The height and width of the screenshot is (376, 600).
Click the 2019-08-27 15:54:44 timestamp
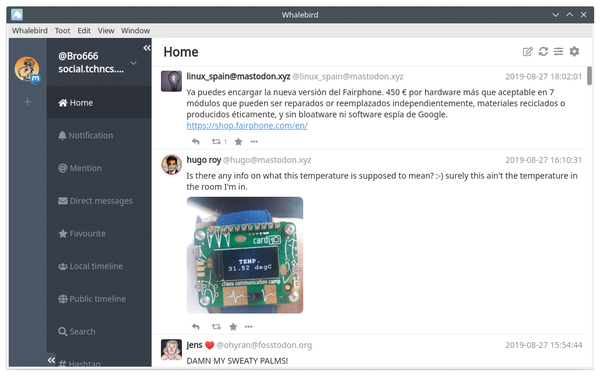(543, 345)
